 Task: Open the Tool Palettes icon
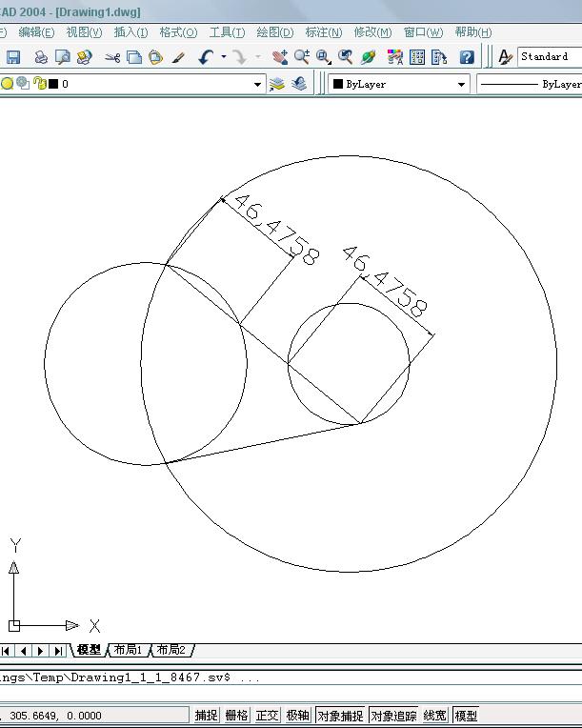[x=439, y=57]
